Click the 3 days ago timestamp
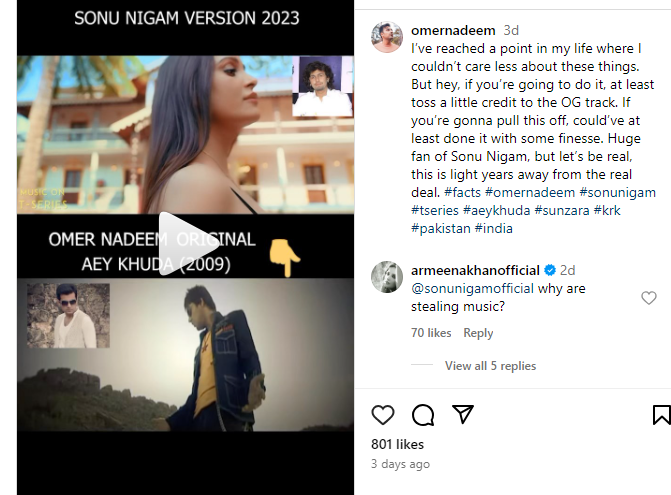 click(400, 464)
